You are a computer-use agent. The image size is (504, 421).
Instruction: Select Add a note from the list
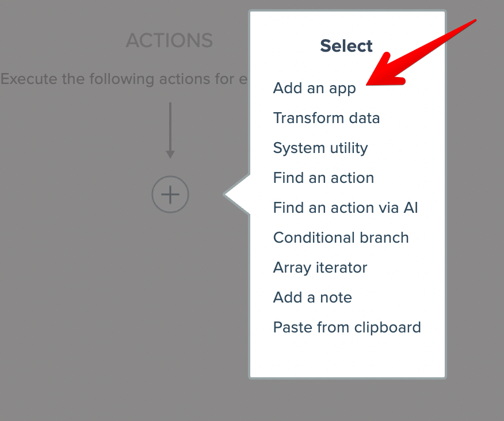[x=312, y=297]
